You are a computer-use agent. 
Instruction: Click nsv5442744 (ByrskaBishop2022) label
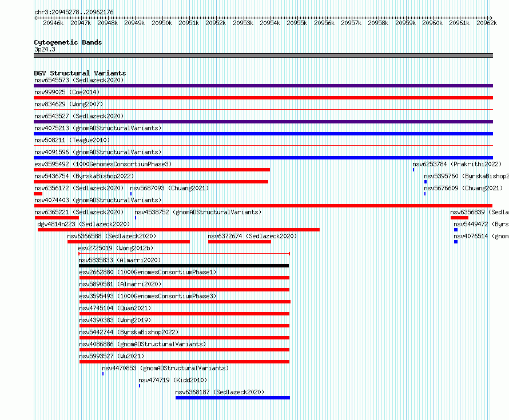coord(129,332)
